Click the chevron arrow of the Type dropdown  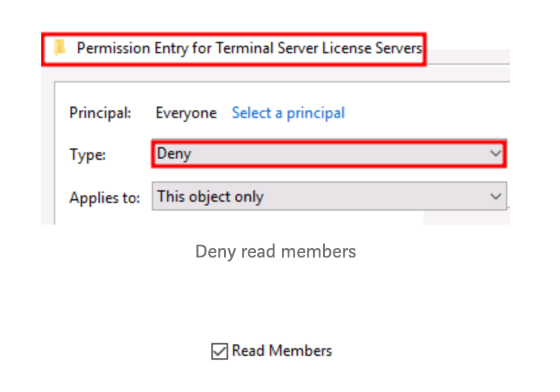click(496, 154)
